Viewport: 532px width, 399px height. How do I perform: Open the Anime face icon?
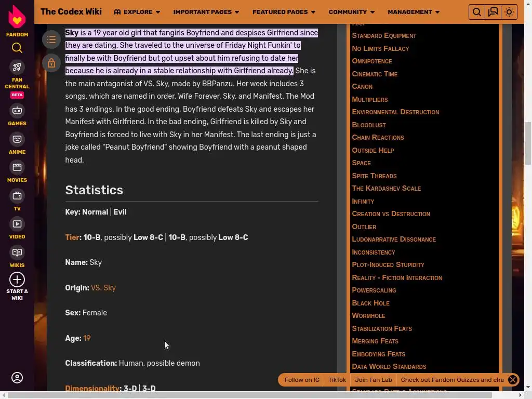[17, 139]
